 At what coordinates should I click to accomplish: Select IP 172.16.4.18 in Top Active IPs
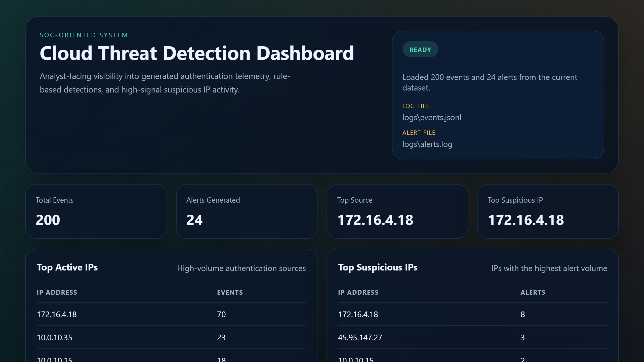click(57, 314)
